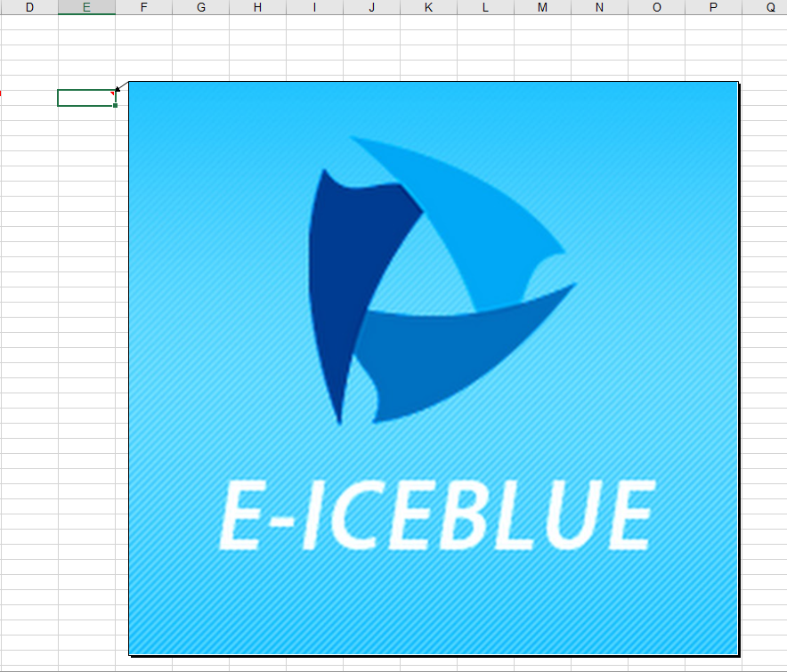The height and width of the screenshot is (672, 787).
Task: Click the selected cell in column E
Action: (87, 98)
